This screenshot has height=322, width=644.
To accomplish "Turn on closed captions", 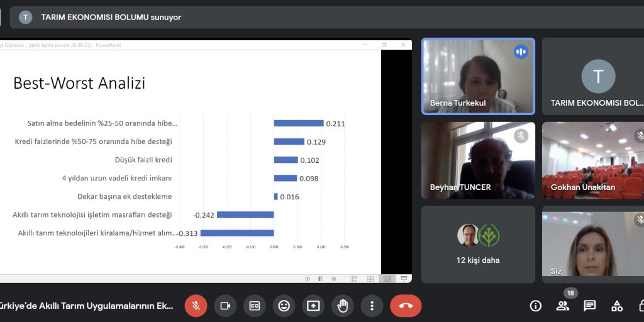I will [x=255, y=306].
